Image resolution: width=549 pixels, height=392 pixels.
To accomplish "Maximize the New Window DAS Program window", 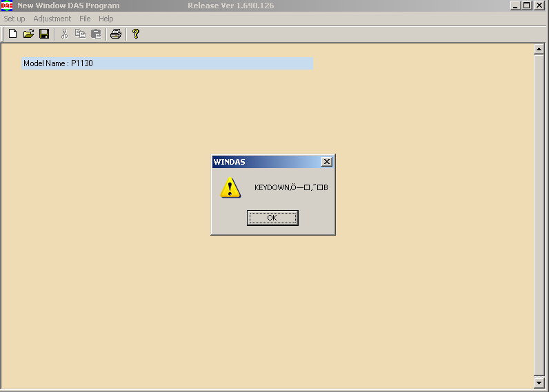I will click(x=528, y=6).
